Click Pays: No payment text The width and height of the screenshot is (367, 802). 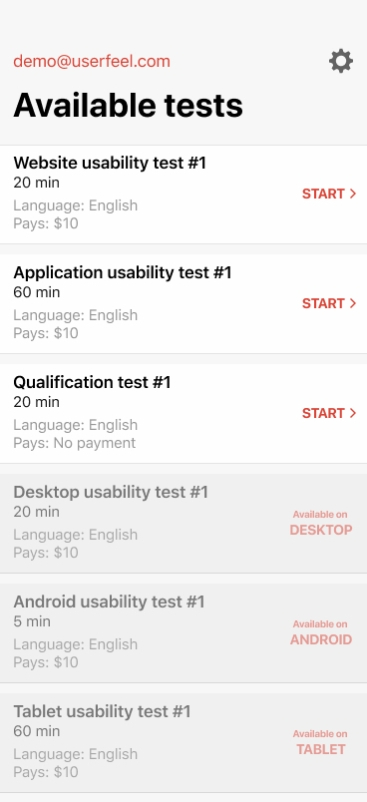(75, 443)
